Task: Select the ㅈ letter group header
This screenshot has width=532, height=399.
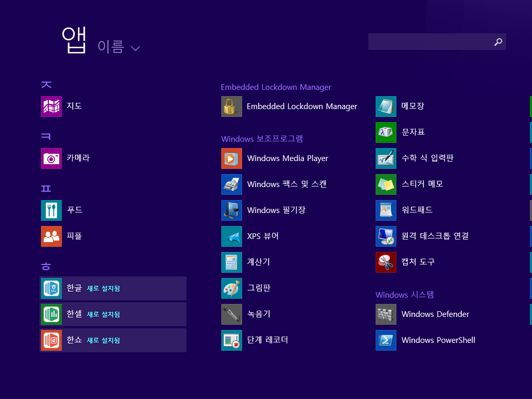Action: tap(46, 84)
